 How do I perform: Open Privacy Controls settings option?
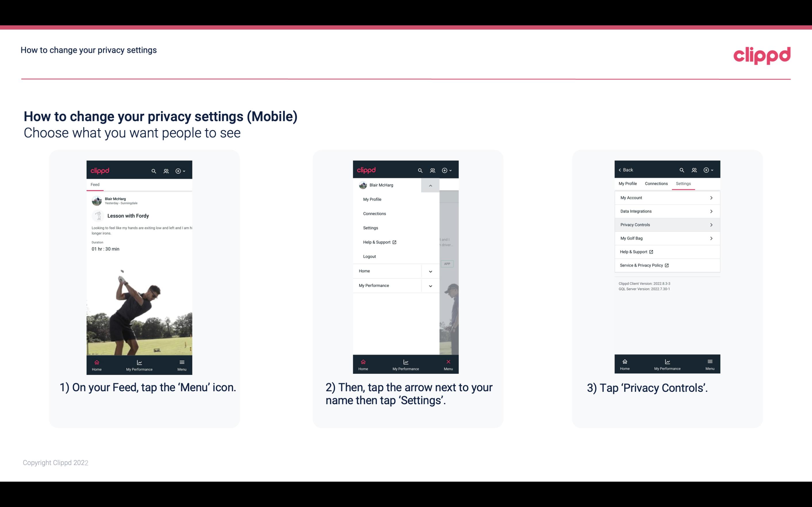point(666,224)
